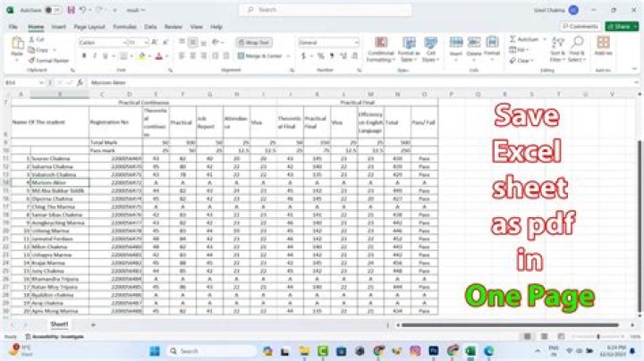The height and width of the screenshot is (361, 644).
Task: Click the Excel icon in taskbar
Action: pyautogui.click(x=470, y=351)
